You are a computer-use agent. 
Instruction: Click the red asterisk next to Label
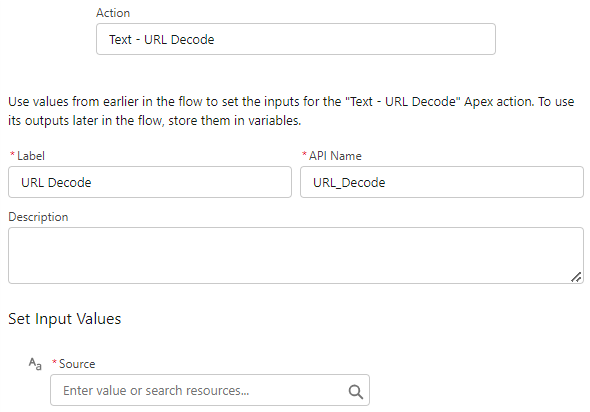(12, 154)
